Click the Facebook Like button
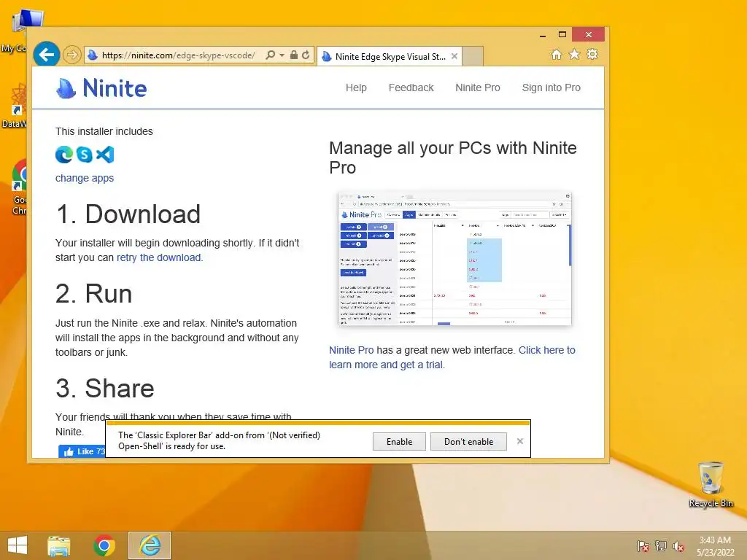Viewport: 747px width, 560px height. [82, 451]
